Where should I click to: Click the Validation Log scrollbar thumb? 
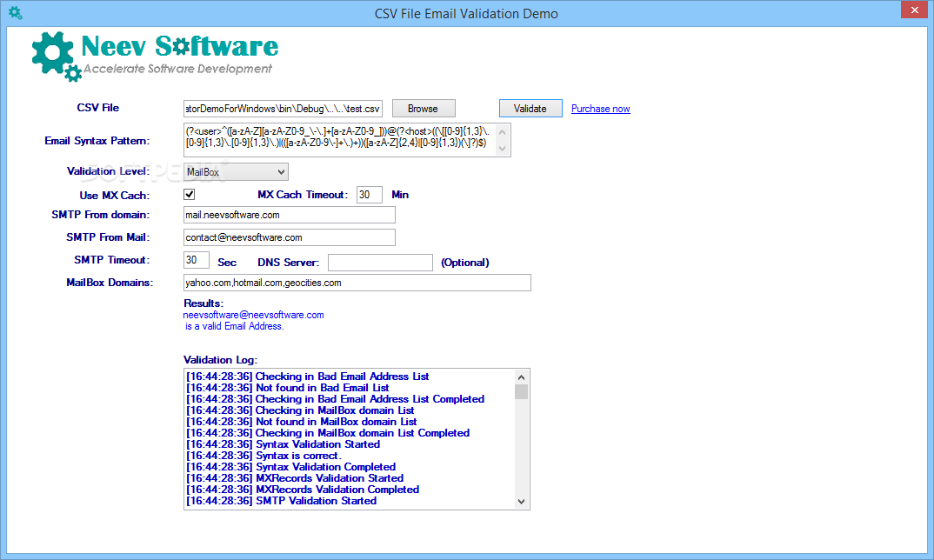click(521, 391)
